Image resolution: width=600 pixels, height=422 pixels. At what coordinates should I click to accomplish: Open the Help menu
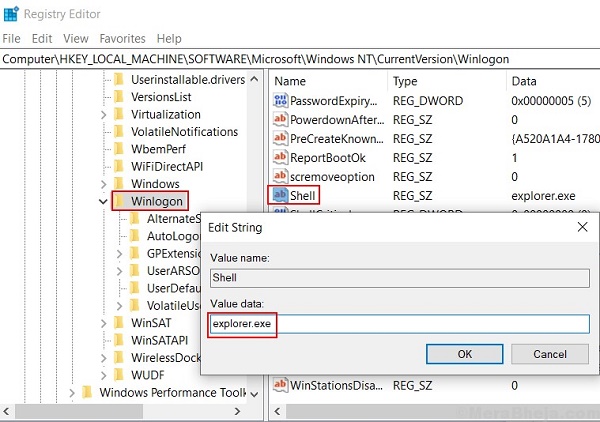[x=169, y=39]
